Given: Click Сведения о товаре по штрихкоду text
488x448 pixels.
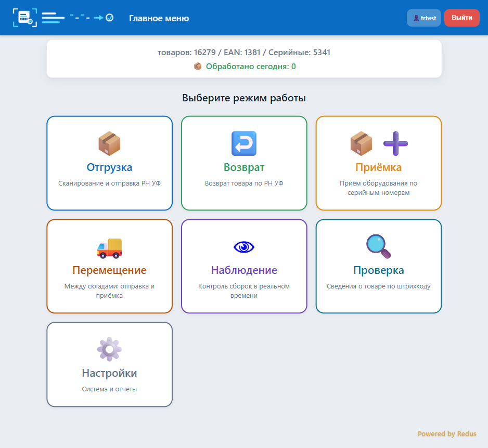Looking at the screenshot, I should (x=378, y=286).
